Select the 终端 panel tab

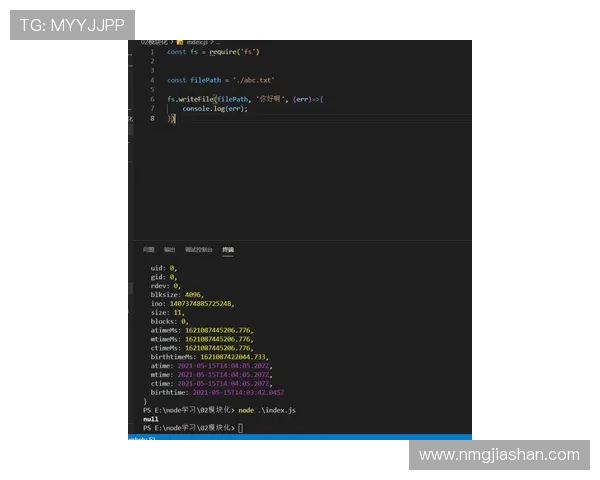click(x=228, y=249)
